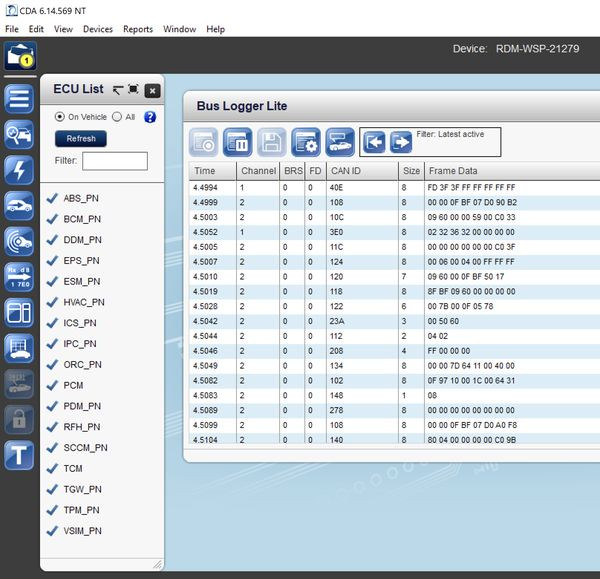Click the left arrow filter button
The height and width of the screenshot is (579, 600).
coord(373,142)
